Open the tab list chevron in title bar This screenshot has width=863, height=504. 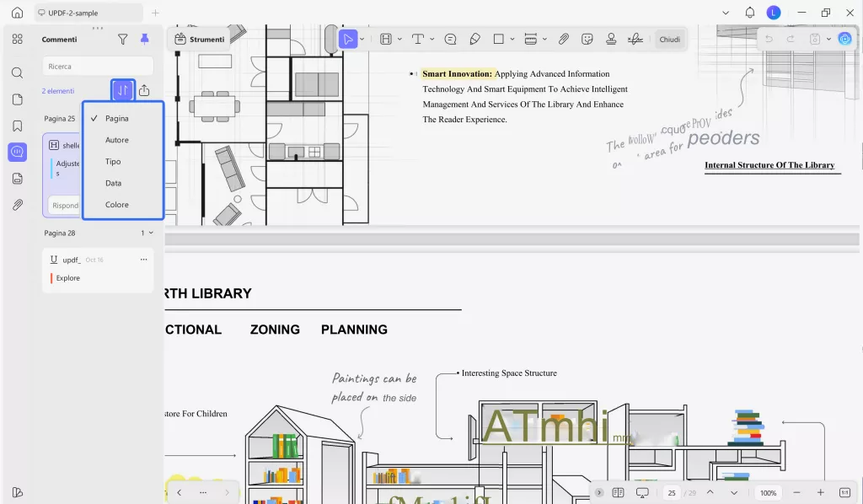726,13
